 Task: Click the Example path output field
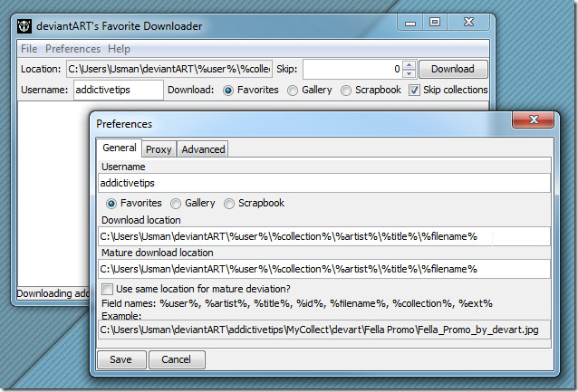(x=324, y=330)
